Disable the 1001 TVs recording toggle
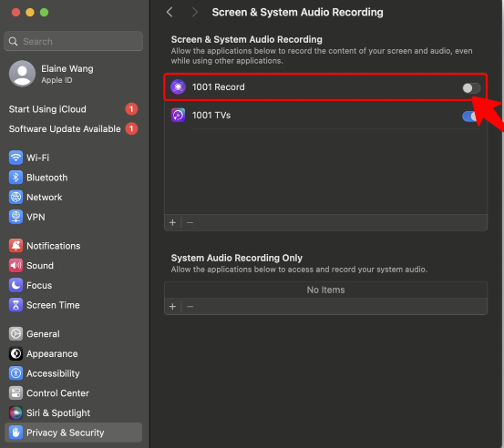The height and width of the screenshot is (448, 504). point(469,116)
